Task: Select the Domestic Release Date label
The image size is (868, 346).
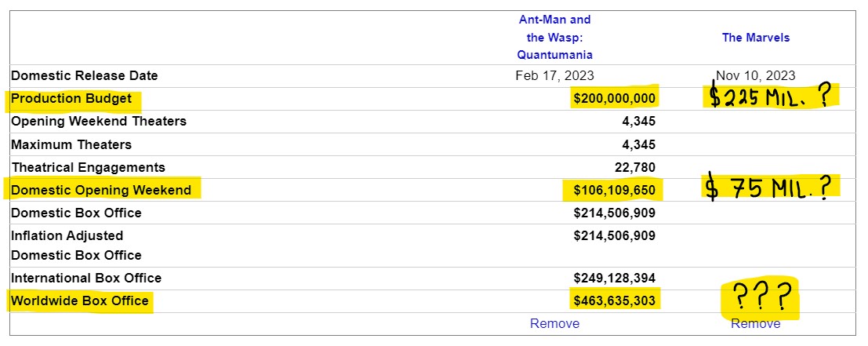Action: pos(85,76)
